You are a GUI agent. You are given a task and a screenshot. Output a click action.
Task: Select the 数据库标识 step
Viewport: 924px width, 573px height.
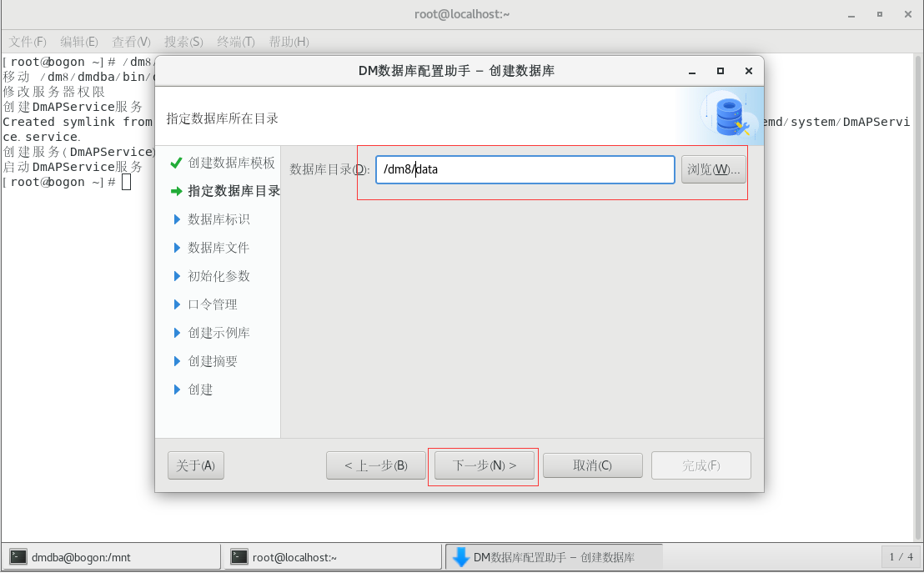(218, 219)
